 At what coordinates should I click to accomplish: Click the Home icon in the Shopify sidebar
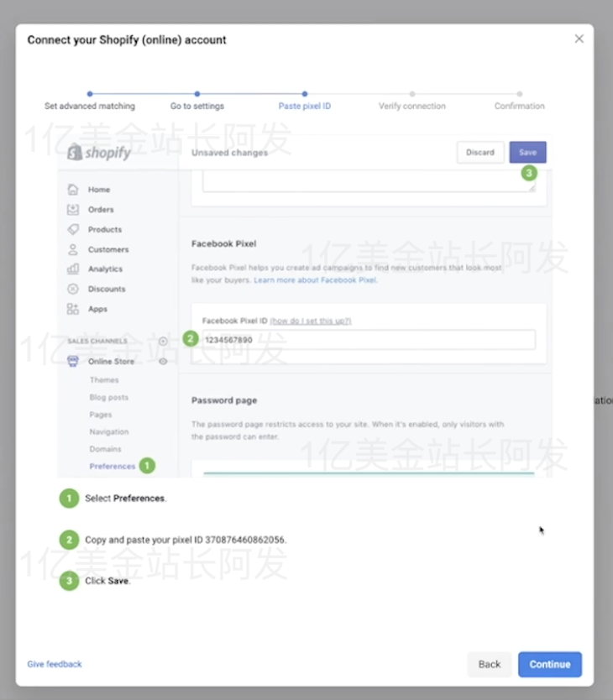pos(73,190)
